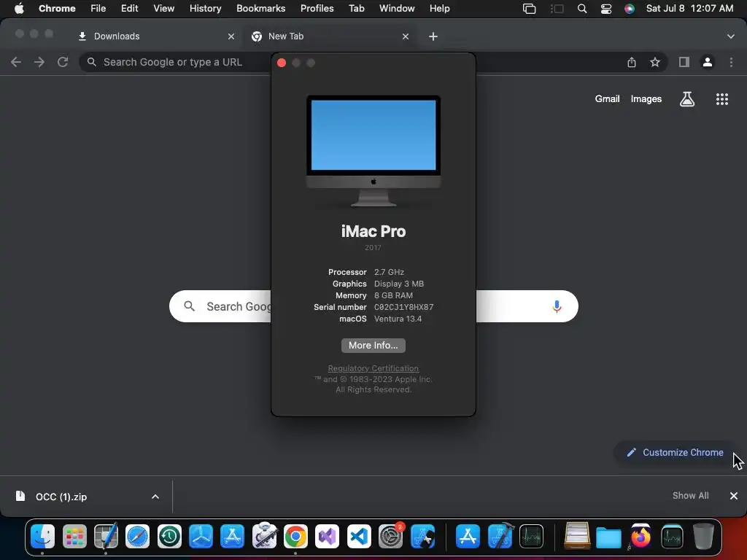The image size is (747, 560).
Task: Click the date and time in the menu bar
Action: tap(689, 9)
